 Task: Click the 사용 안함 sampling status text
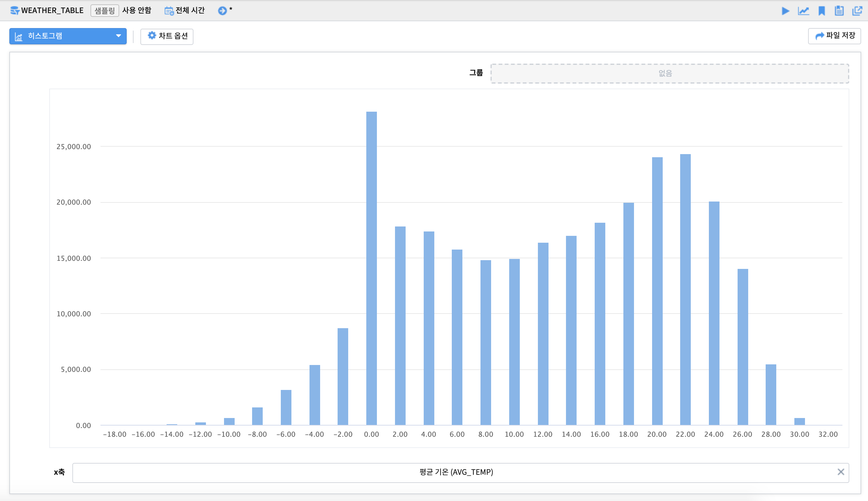pos(137,11)
